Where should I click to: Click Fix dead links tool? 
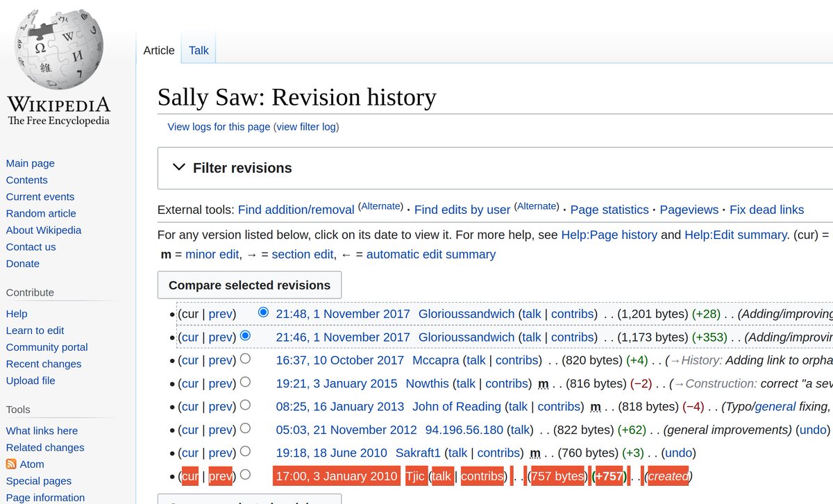[x=767, y=210]
